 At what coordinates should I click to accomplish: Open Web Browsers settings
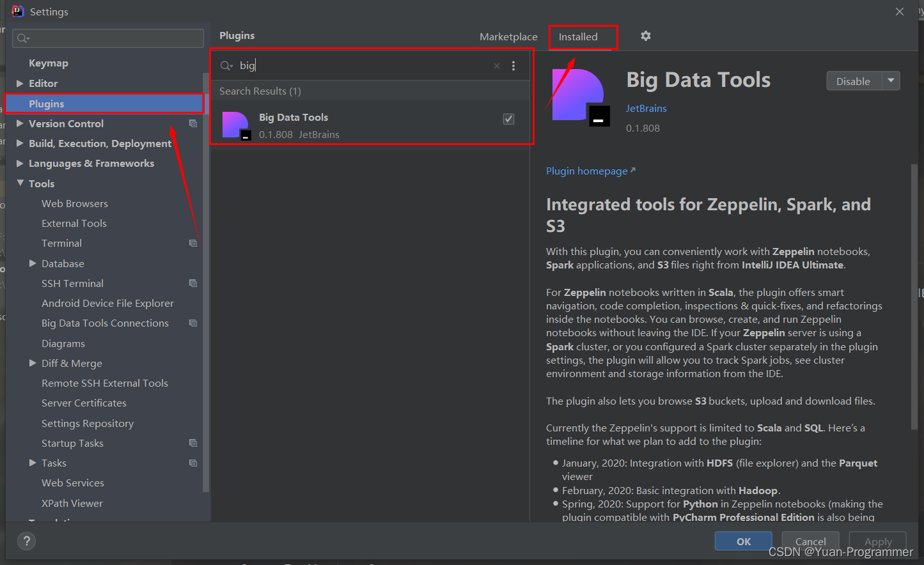tap(75, 203)
